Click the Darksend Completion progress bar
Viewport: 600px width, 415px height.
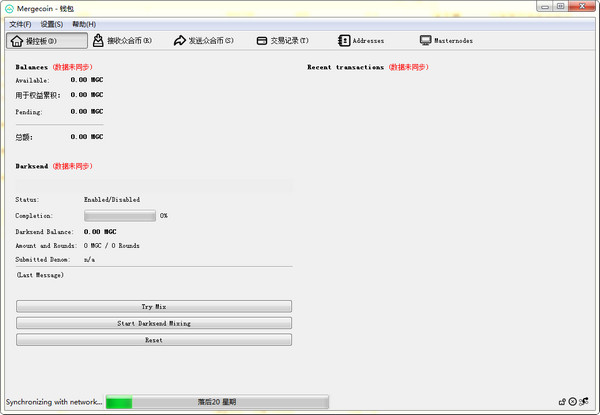pos(120,216)
